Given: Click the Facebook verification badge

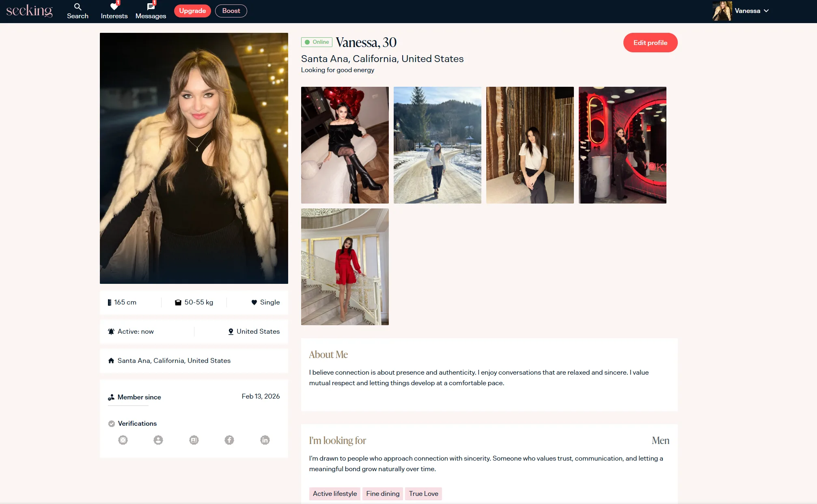Looking at the screenshot, I should point(229,440).
